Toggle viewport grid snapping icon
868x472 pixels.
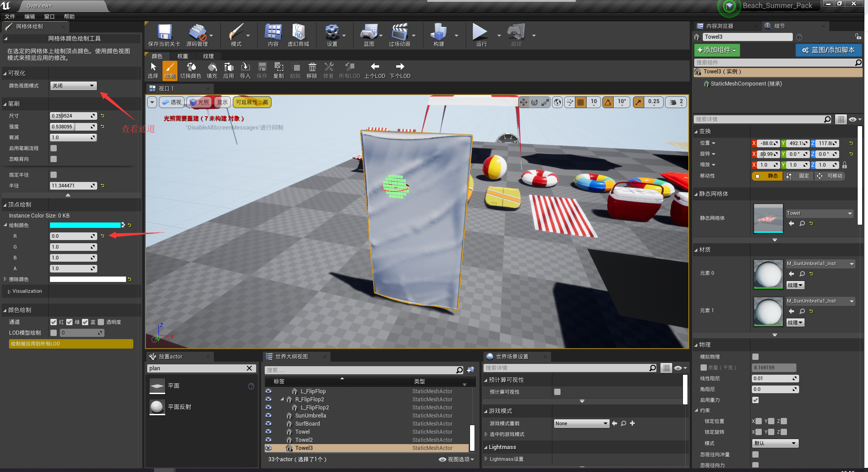pyautogui.click(x=581, y=102)
